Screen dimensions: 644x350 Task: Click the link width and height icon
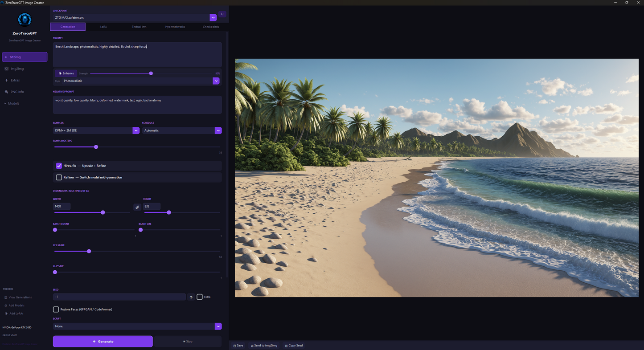[137, 207]
